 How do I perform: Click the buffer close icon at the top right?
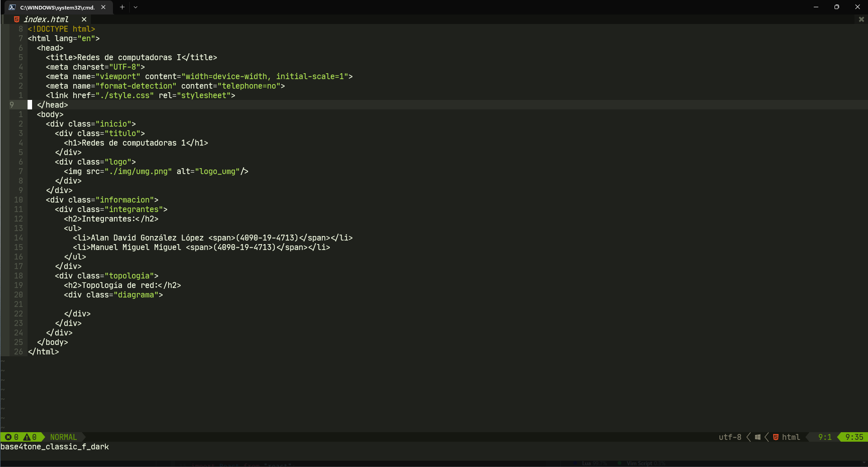(x=862, y=19)
